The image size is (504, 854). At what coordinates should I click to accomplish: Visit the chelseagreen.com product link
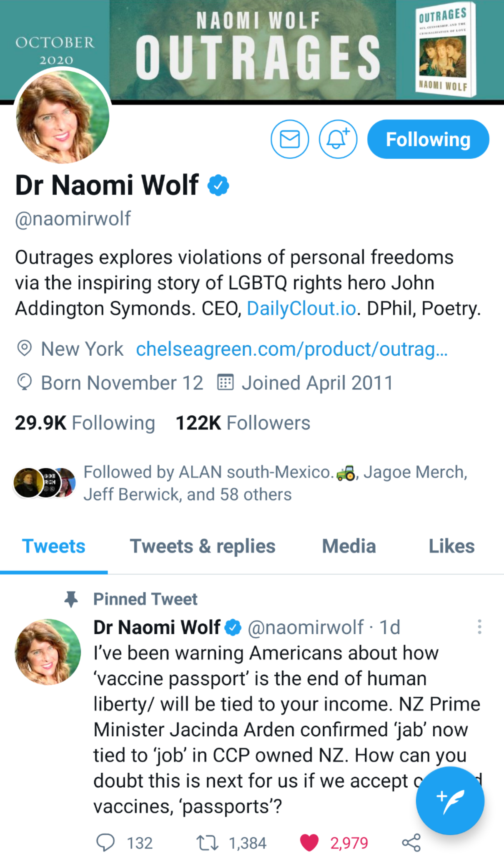(292, 349)
